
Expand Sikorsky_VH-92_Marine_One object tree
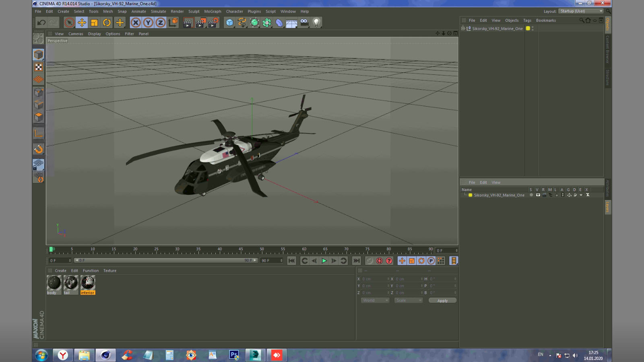(x=463, y=28)
